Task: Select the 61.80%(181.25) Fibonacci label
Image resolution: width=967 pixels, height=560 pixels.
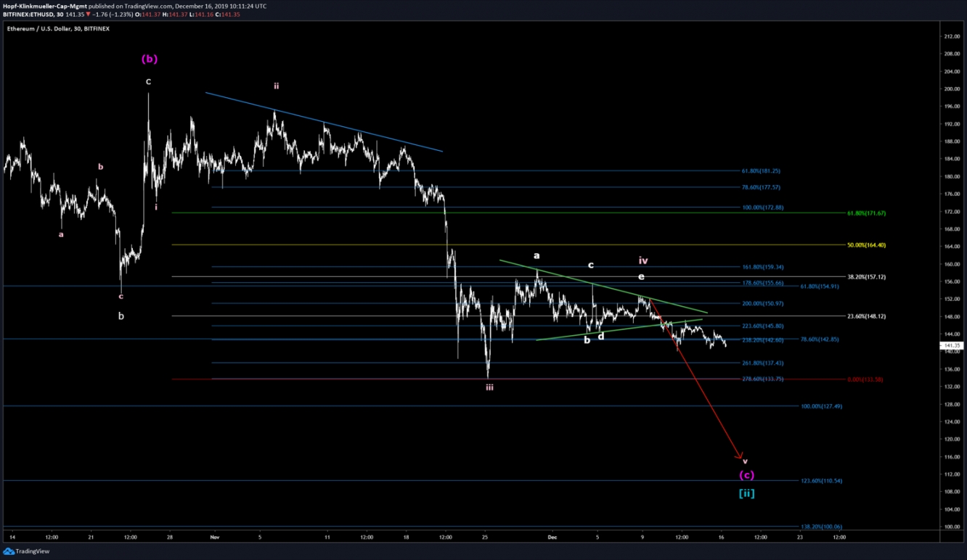Action: (x=761, y=171)
